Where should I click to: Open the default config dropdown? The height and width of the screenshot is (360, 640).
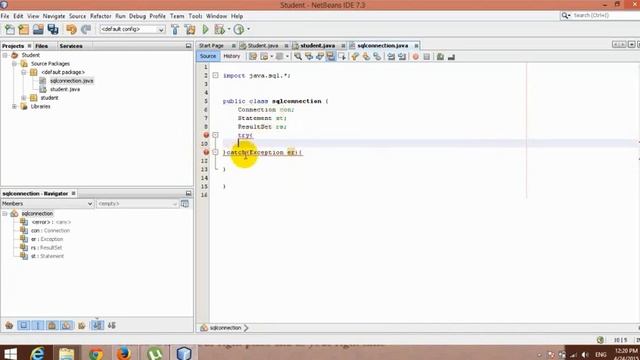pos(132,29)
